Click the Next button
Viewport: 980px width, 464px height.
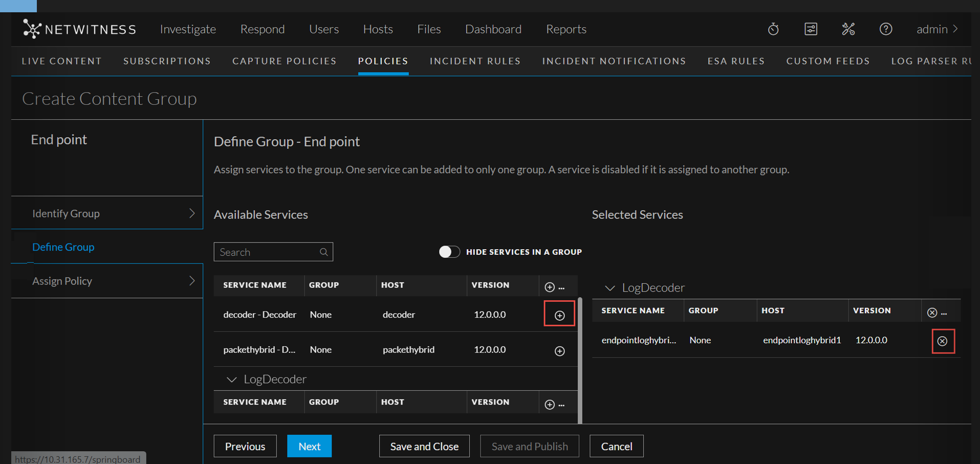click(309, 446)
